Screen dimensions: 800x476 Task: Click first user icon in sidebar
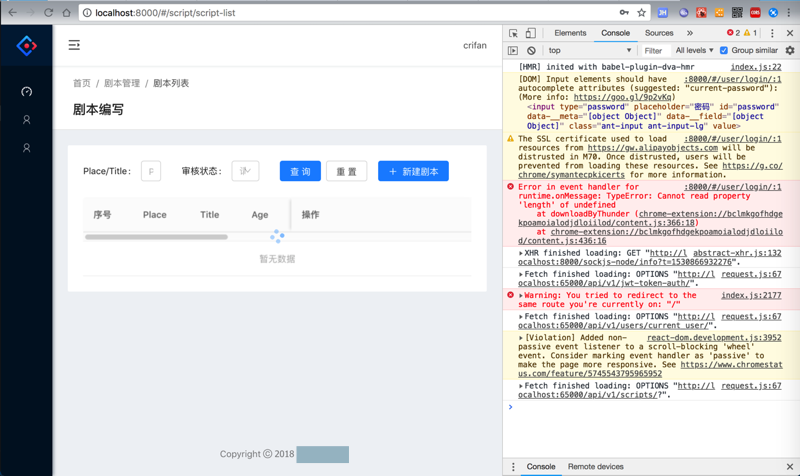27,119
